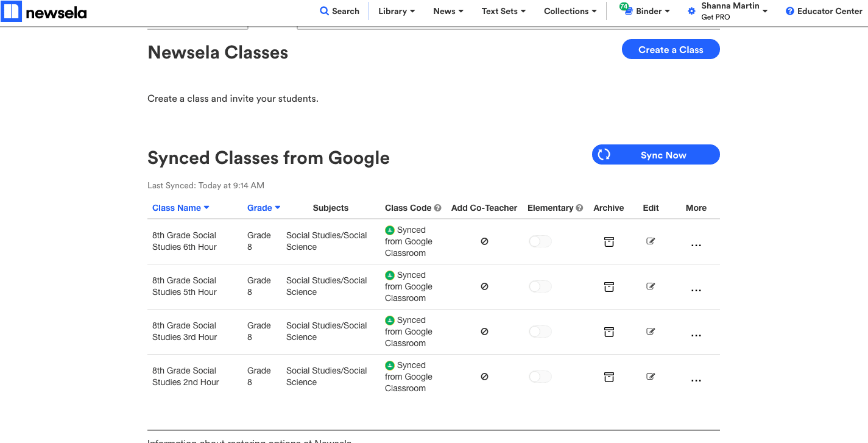The image size is (868, 443).
Task: Open the More menu for the 3rd Hour class
Action: [696, 335]
